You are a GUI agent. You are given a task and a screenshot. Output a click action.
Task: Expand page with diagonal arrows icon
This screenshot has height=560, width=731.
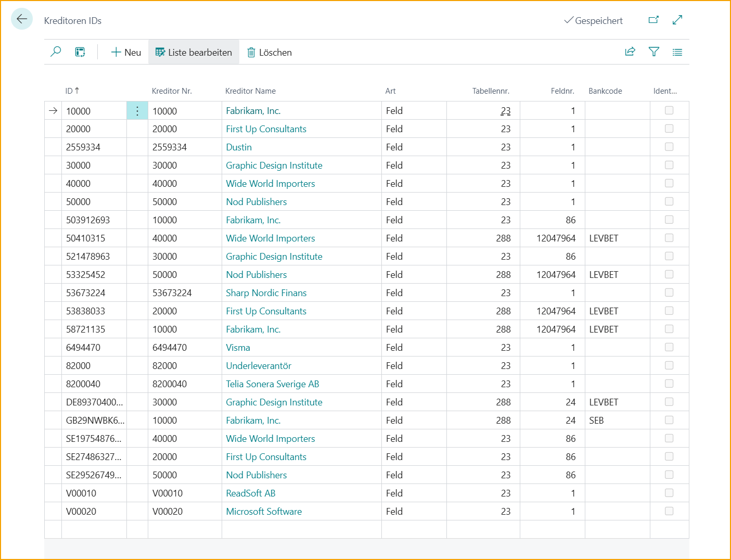tap(677, 20)
